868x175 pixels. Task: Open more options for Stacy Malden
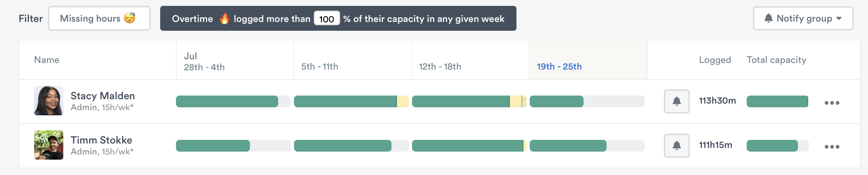click(832, 103)
